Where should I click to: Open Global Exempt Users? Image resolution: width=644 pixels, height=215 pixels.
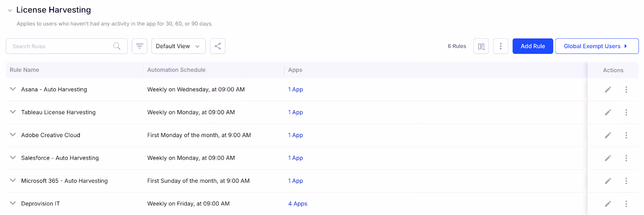click(x=597, y=46)
